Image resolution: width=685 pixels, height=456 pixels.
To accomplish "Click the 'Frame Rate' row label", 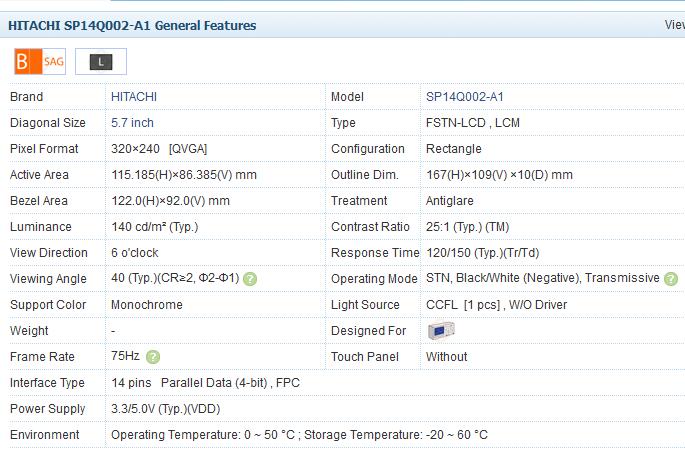I will [x=42, y=357].
